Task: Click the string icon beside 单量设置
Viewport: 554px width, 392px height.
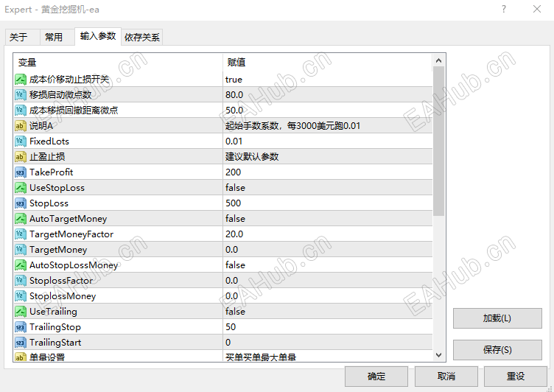Action: [21, 357]
